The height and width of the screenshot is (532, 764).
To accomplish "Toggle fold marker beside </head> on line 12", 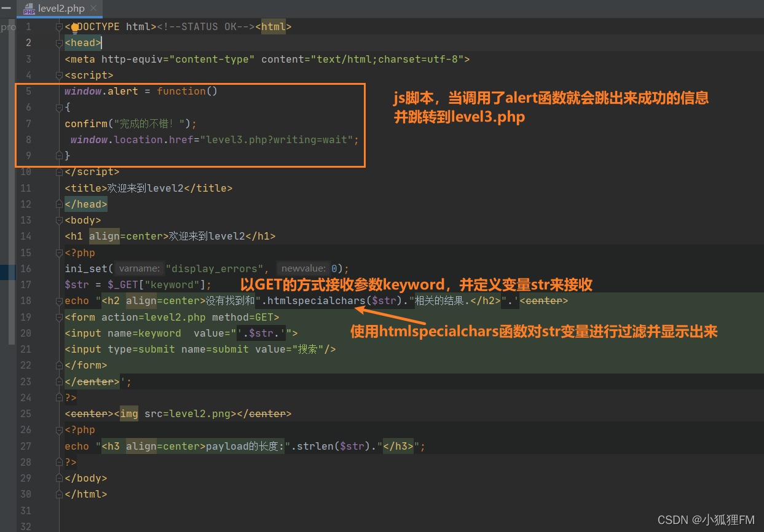I will (59, 204).
